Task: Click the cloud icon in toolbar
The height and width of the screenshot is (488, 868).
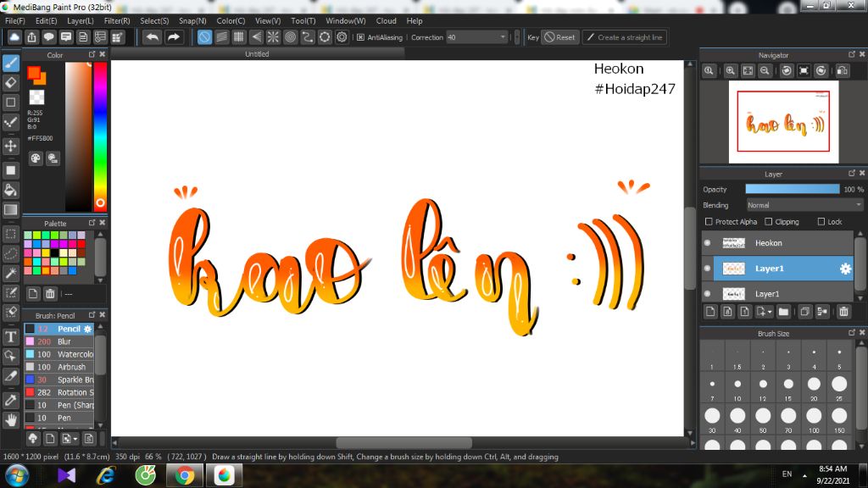Action: 14,37
